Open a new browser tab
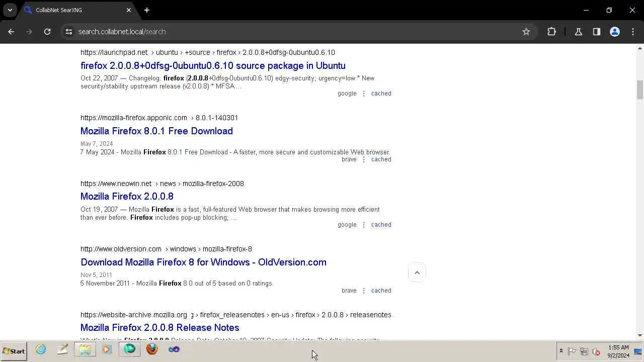Viewport: 644px width, 362px height. [x=147, y=10]
